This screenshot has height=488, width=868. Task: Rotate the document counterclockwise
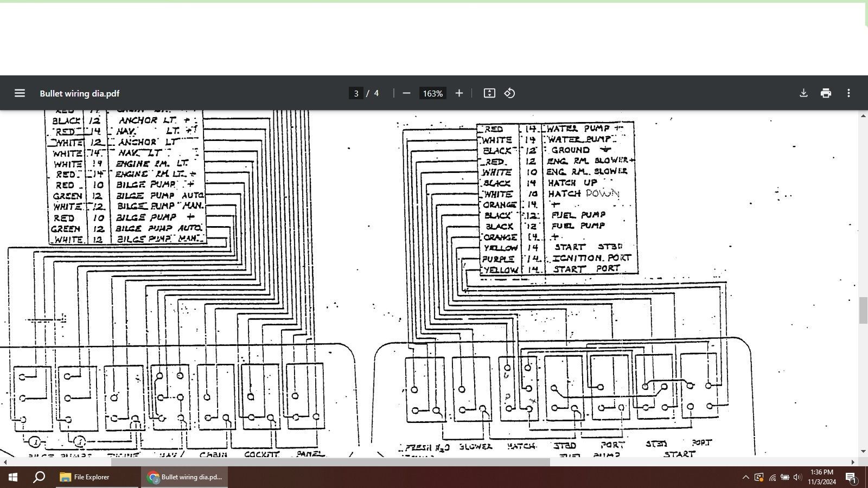509,93
